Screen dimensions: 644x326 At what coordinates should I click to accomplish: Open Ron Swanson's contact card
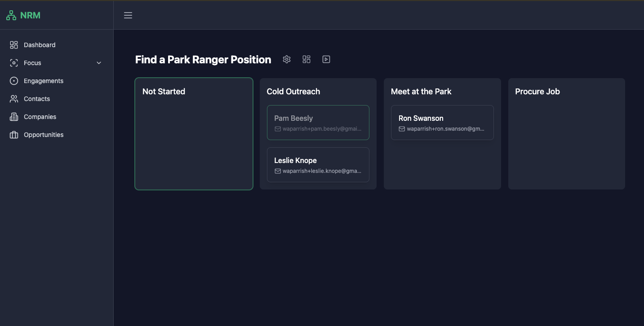442,122
